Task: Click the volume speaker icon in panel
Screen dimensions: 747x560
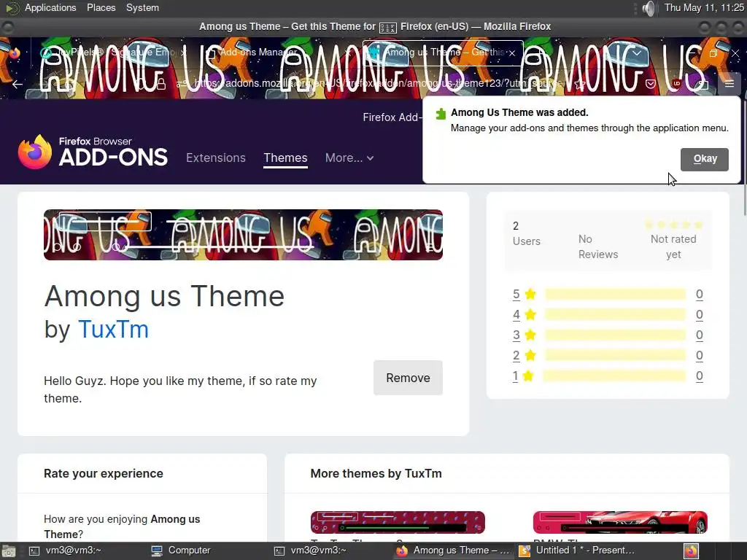Action: [x=648, y=8]
